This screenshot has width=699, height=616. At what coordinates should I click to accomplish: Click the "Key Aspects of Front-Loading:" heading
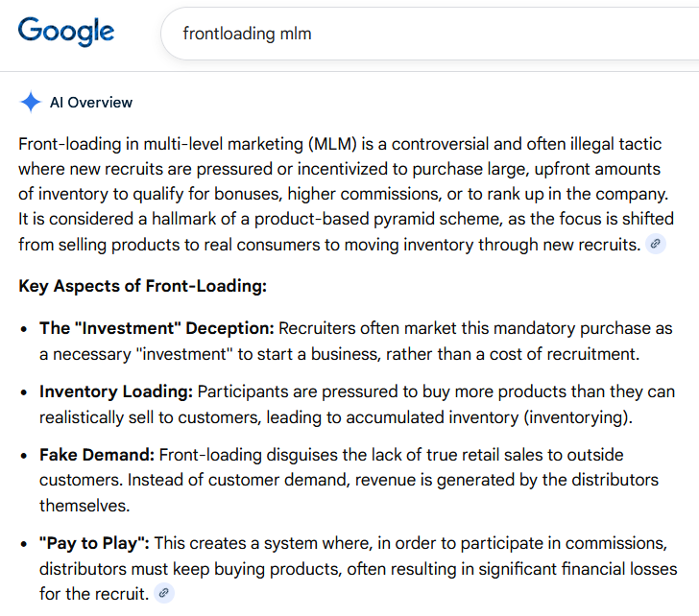pyautogui.click(x=142, y=286)
